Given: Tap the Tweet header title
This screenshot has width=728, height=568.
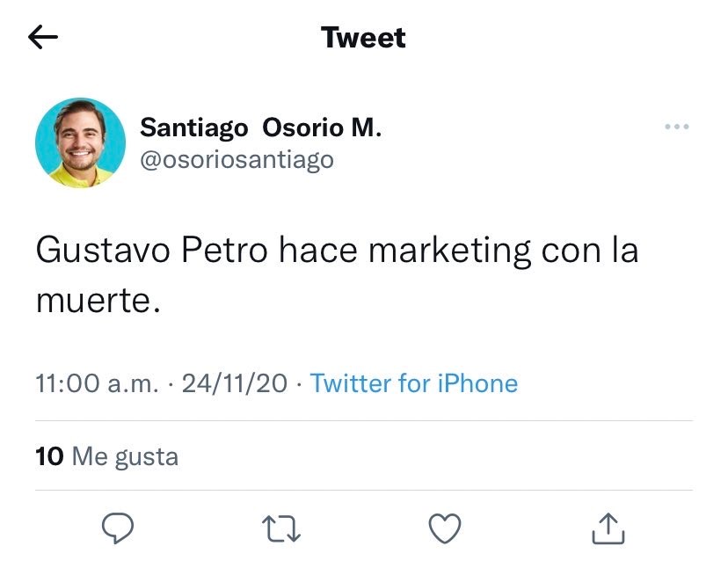Looking at the screenshot, I should click(363, 38).
